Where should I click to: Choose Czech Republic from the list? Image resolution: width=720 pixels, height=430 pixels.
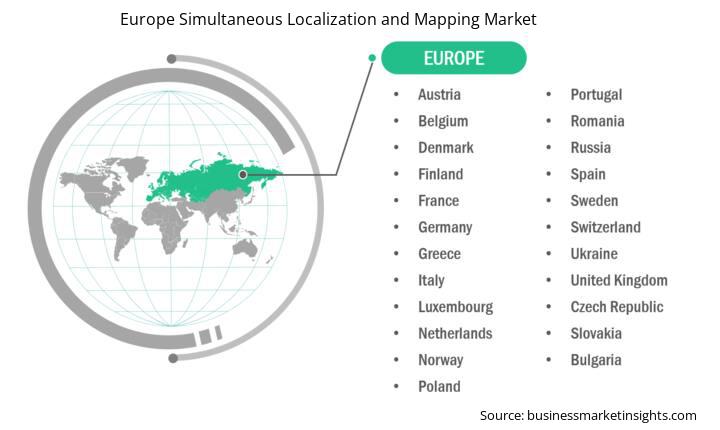click(x=617, y=307)
